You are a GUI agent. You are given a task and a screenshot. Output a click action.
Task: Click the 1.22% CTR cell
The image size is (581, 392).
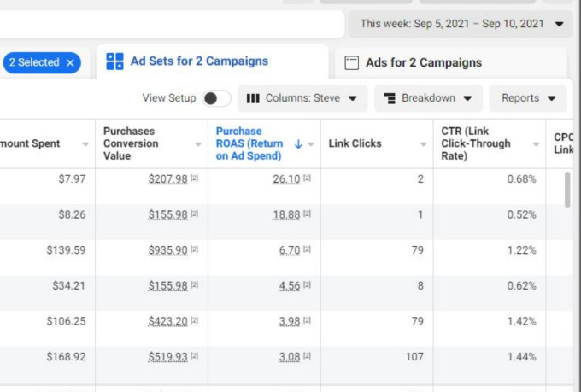(521, 250)
